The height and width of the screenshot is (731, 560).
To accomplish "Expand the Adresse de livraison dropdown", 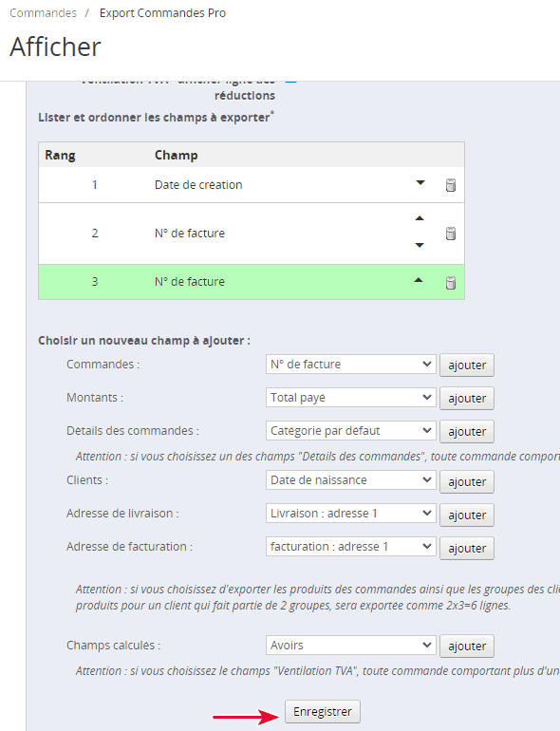I will [x=350, y=514].
